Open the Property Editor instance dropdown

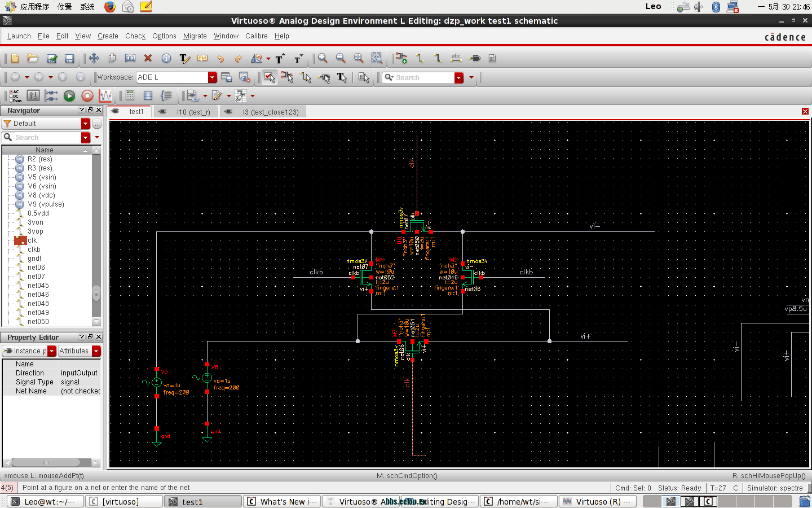[52, 351]
